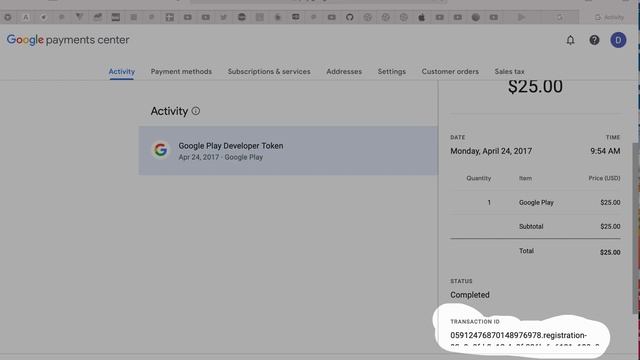Go to the Addresses tab

(344, 71)
